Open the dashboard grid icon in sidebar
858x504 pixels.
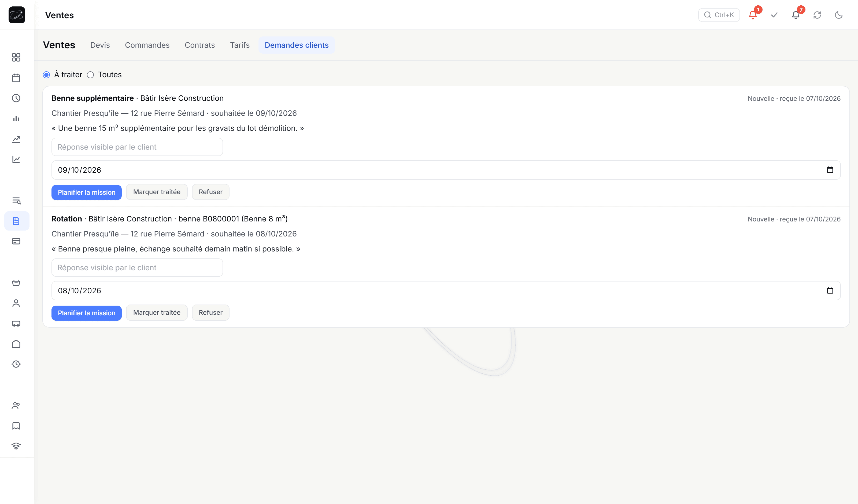[x=16, y=57]
